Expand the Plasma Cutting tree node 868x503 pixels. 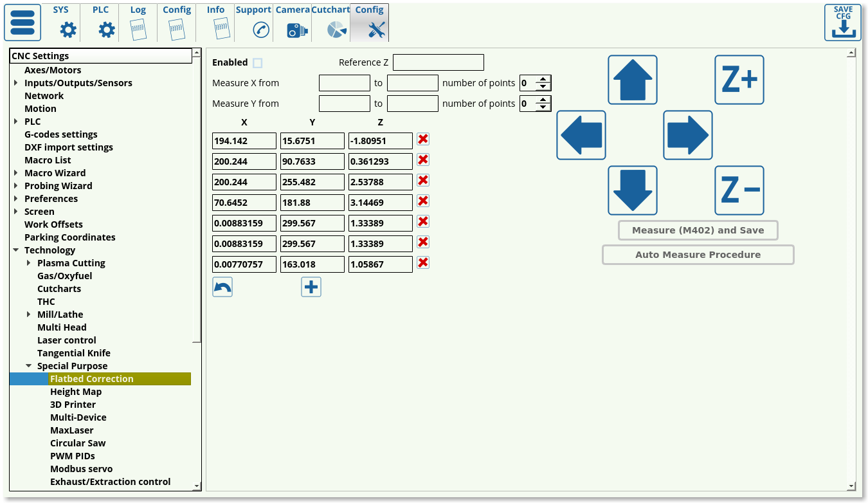[x=29, y=263]
